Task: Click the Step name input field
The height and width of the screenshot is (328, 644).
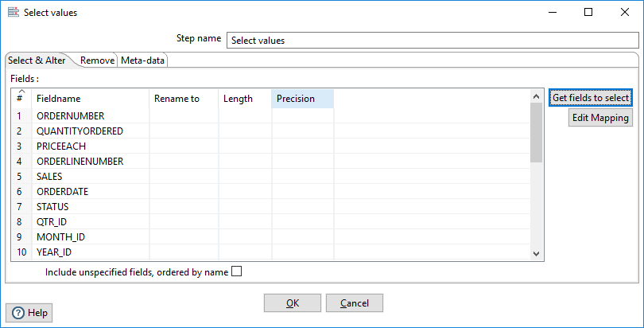Action: [x=433, y=41]
